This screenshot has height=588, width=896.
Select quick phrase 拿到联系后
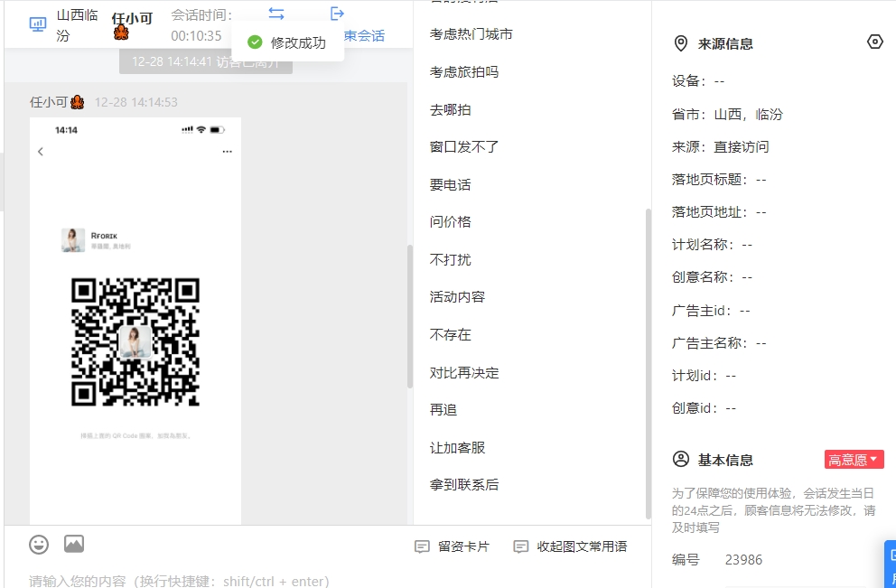point(464,484)
